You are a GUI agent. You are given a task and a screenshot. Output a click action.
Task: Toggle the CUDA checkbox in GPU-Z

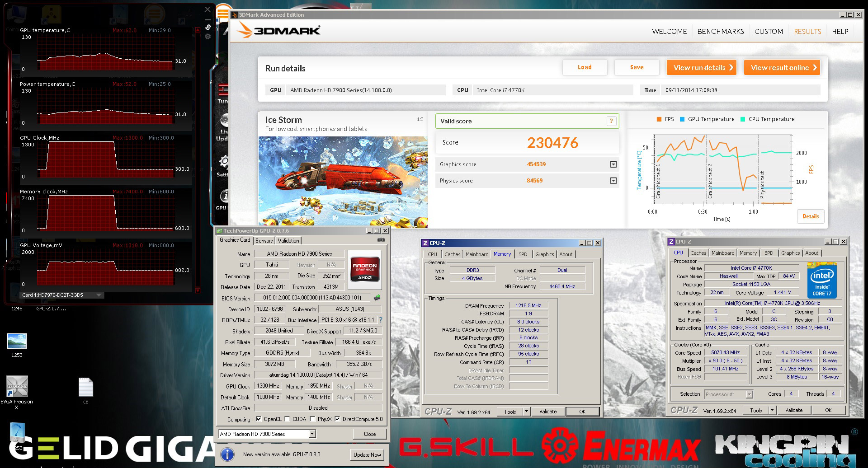287,419
